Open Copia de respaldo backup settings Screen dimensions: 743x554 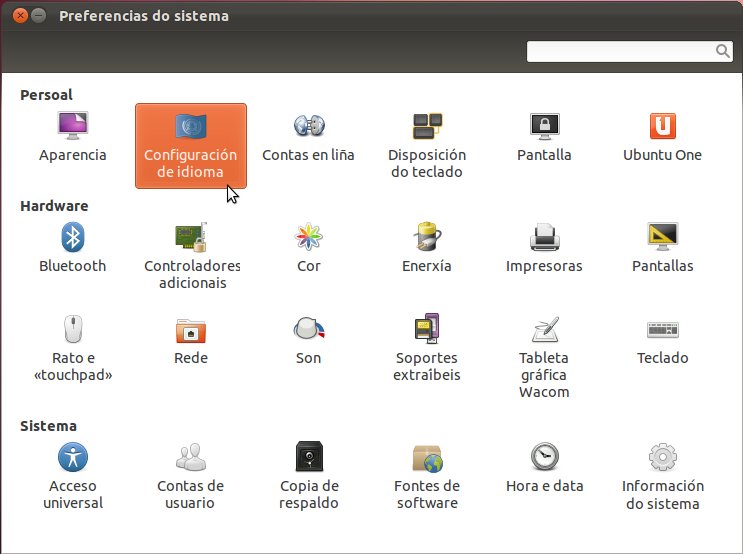pos(309,476)
